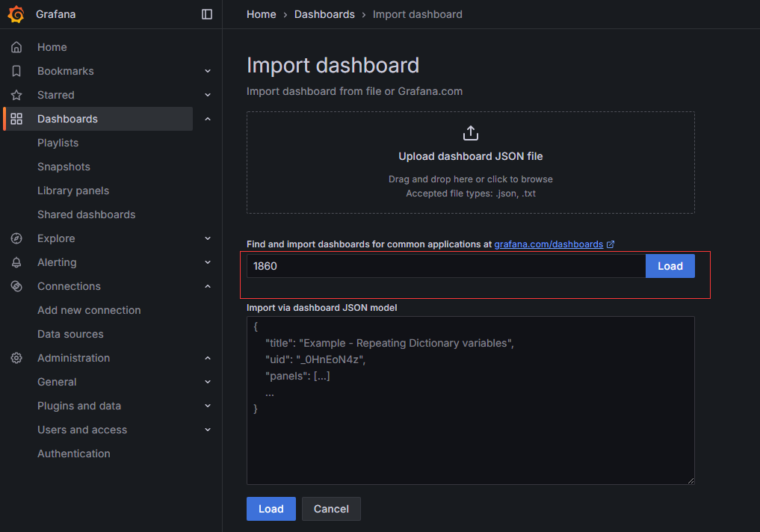760x532 pixels.
Task: Collapse sidebar using dock menu icon
Action: click(207, 14)
